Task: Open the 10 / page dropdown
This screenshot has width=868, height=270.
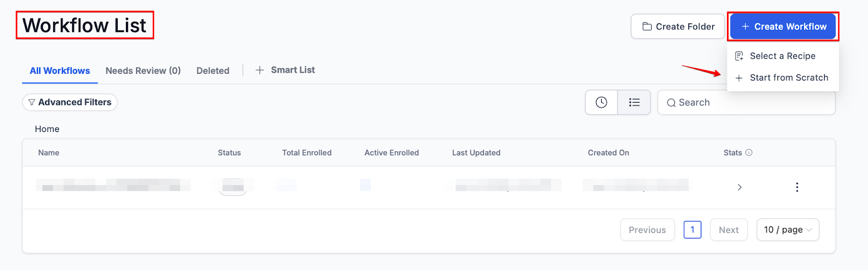Action: point(788,230)
